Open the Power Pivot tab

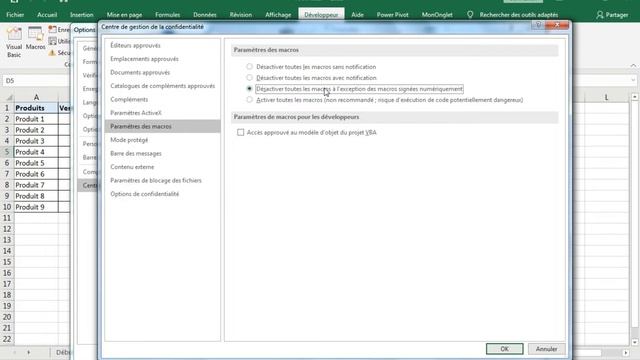click(x=392, y=15)
